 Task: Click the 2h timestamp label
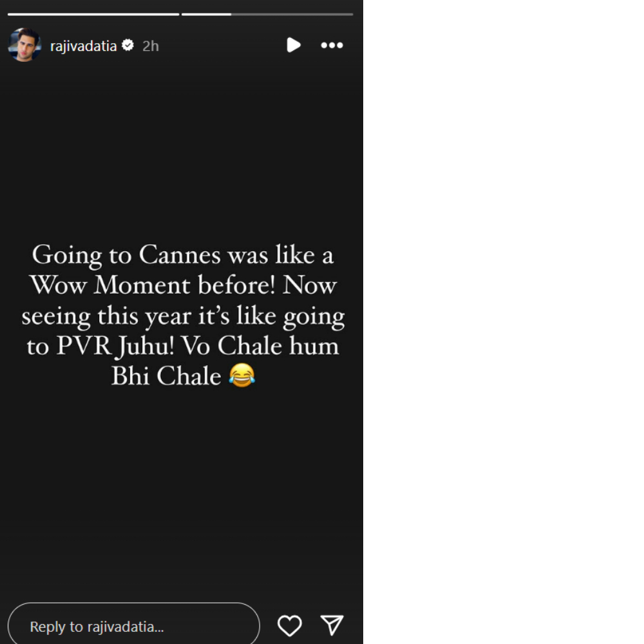point(150,46)
